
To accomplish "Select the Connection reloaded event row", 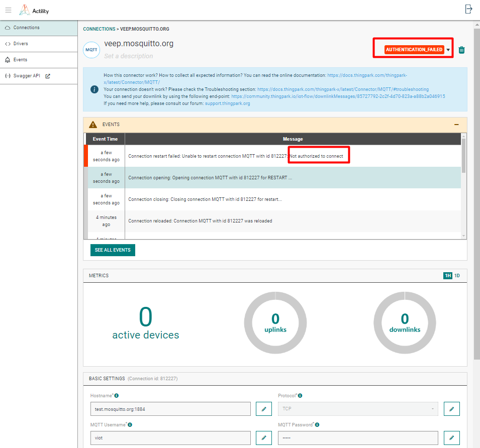I will point(272,221).
